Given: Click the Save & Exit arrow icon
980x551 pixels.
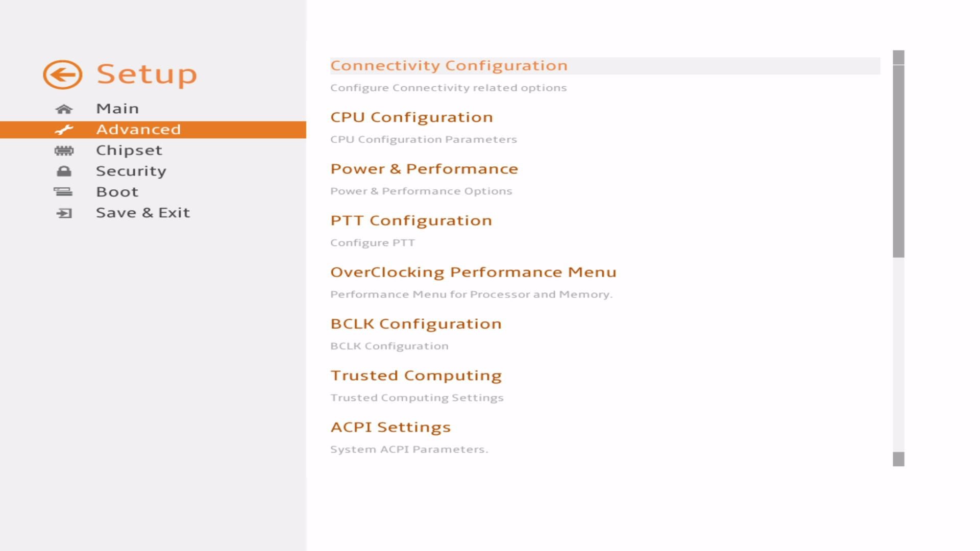Looking at the screenshot, I should [x=64, y=213].
